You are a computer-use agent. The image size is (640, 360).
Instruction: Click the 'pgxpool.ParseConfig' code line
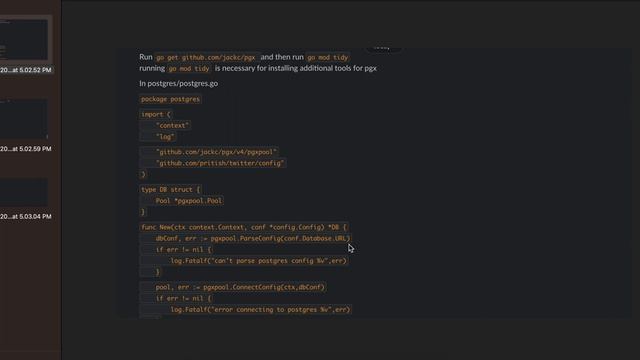click(245, 238)
